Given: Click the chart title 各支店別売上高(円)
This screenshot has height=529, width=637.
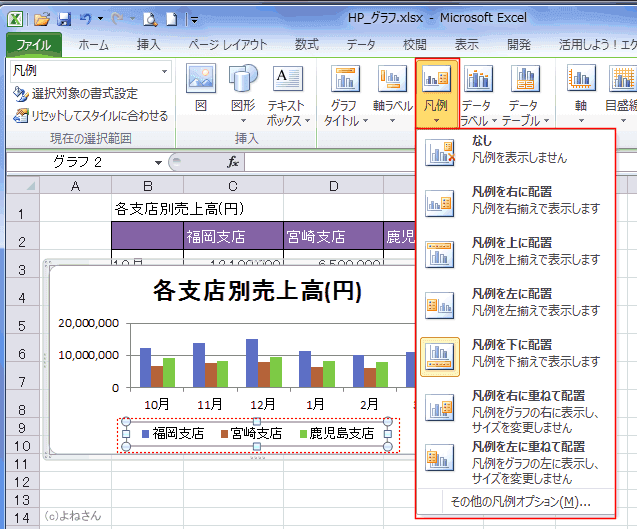Looking at the screenshot, I should pos(257,291).
